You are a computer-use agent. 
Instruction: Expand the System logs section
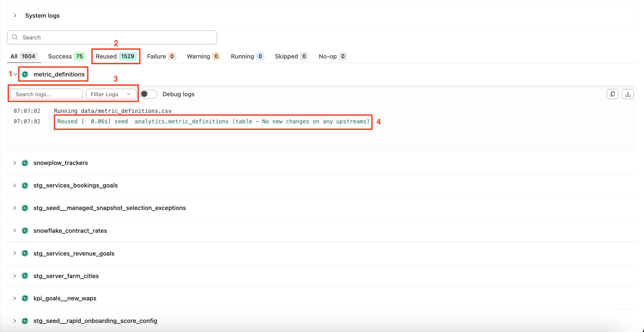[x=15, y=16]
